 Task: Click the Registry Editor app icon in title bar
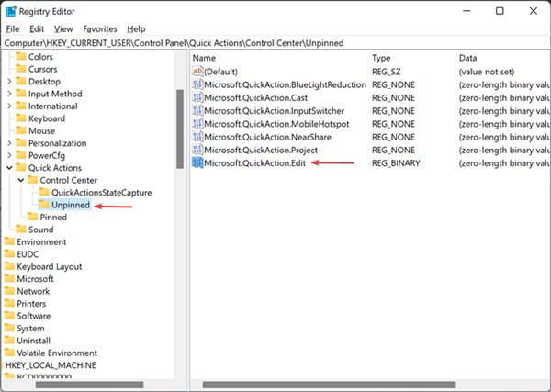coord(10,11)
